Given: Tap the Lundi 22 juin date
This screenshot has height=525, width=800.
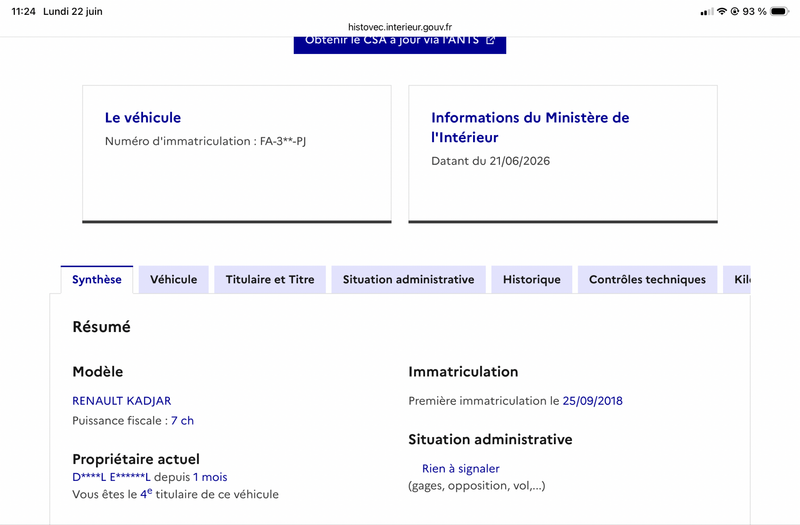Looking at the screenshot, I should (72, 11).
